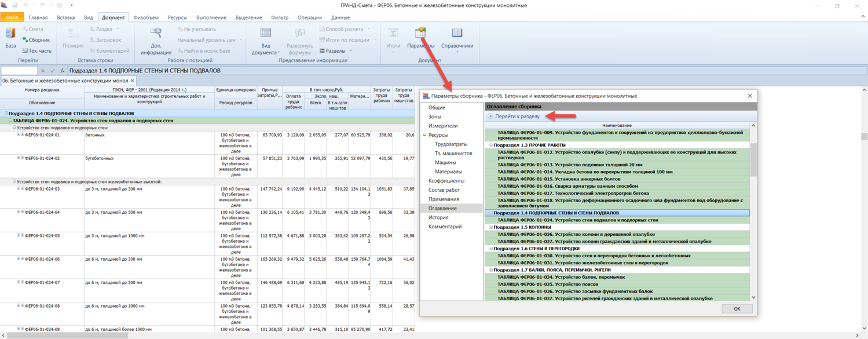Click the Перейти к разделу arrow icon
Image resolution: width=868 pixels, height=339 pixels.
point(490,116)
